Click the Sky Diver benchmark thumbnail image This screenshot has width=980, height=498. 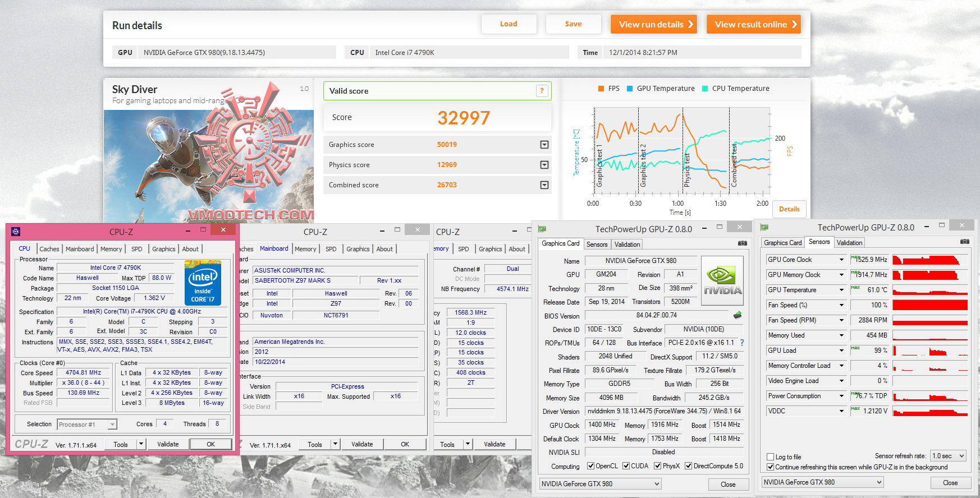click(x=209, y=166)
